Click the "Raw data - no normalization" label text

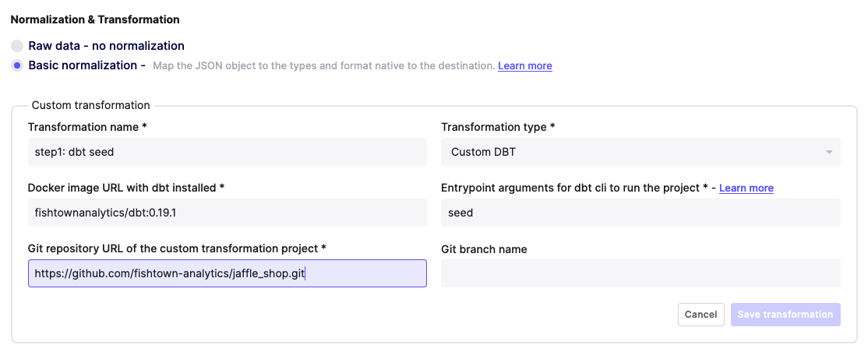pyautogui.click(x=106, y=46)
